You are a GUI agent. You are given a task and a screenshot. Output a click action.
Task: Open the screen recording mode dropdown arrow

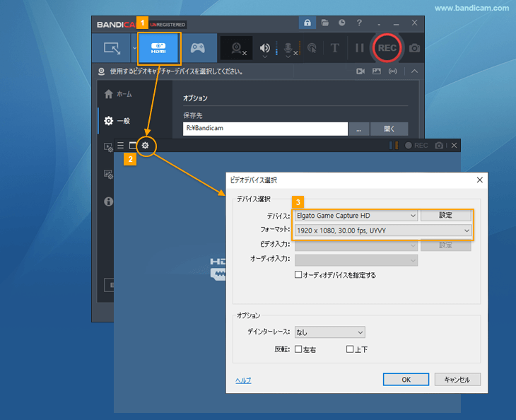click(134, 48)
